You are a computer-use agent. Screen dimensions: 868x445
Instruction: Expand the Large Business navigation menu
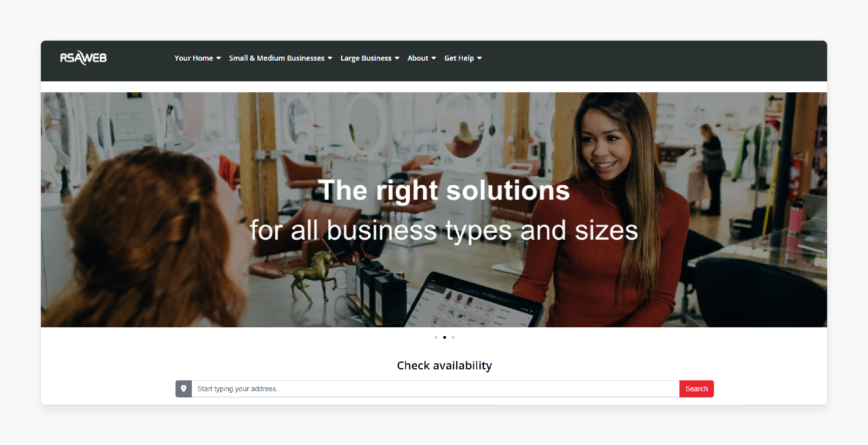click(370, 57)
